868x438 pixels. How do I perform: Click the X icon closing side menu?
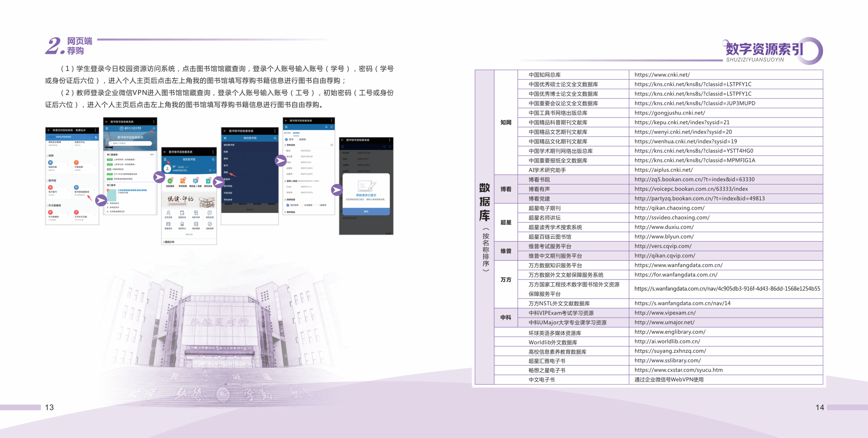225,138
